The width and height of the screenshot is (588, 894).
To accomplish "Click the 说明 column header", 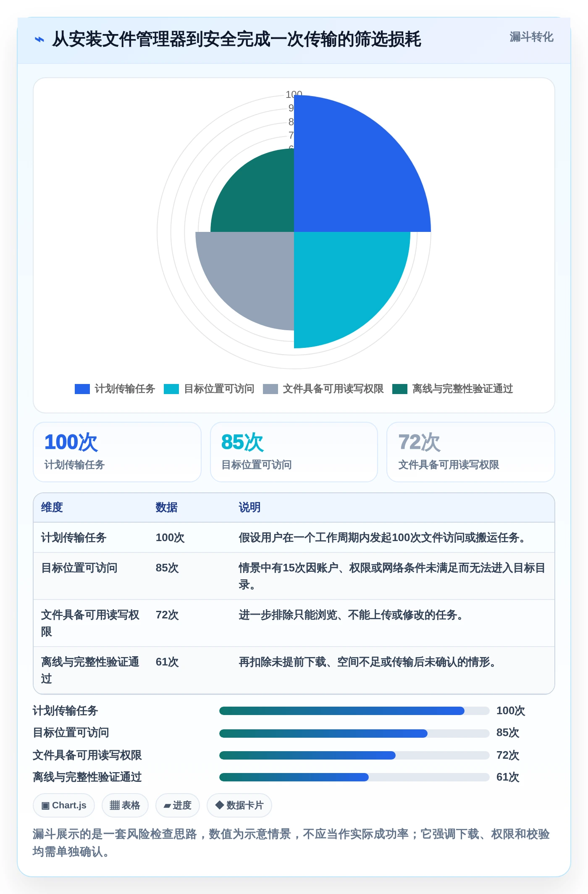I will tap(249, 507).
